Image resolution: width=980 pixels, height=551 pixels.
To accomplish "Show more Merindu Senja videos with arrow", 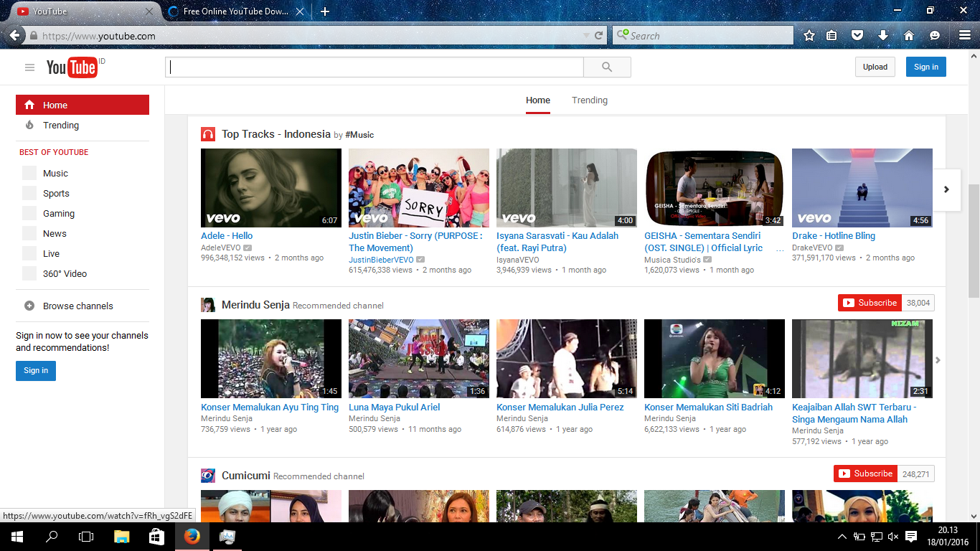I will [x=938, y=360].
